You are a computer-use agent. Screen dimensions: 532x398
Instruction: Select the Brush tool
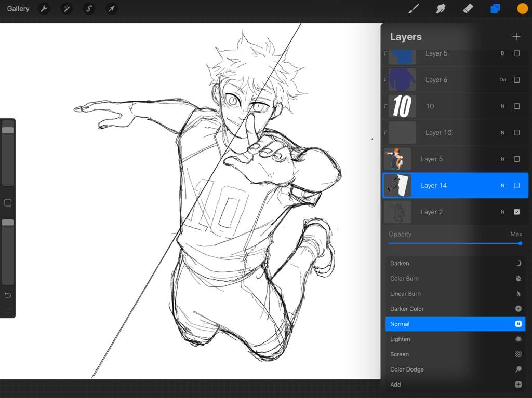(413, 9)
